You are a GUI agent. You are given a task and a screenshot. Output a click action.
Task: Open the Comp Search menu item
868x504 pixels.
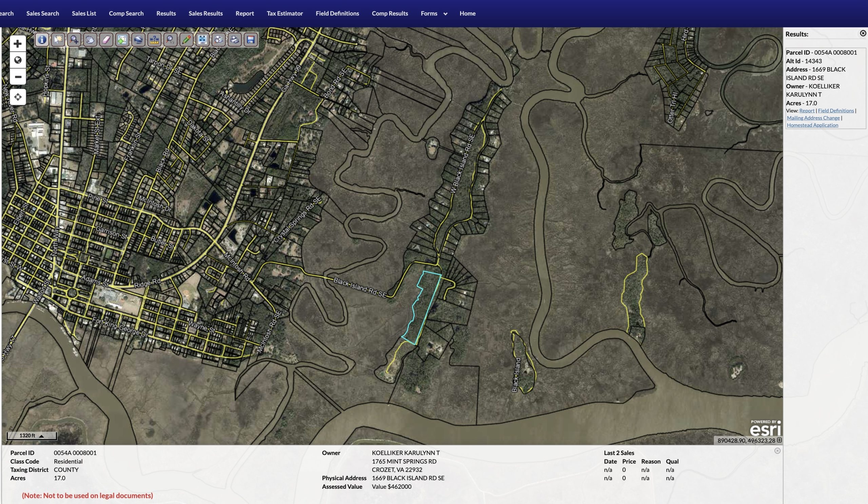(126, 14)
